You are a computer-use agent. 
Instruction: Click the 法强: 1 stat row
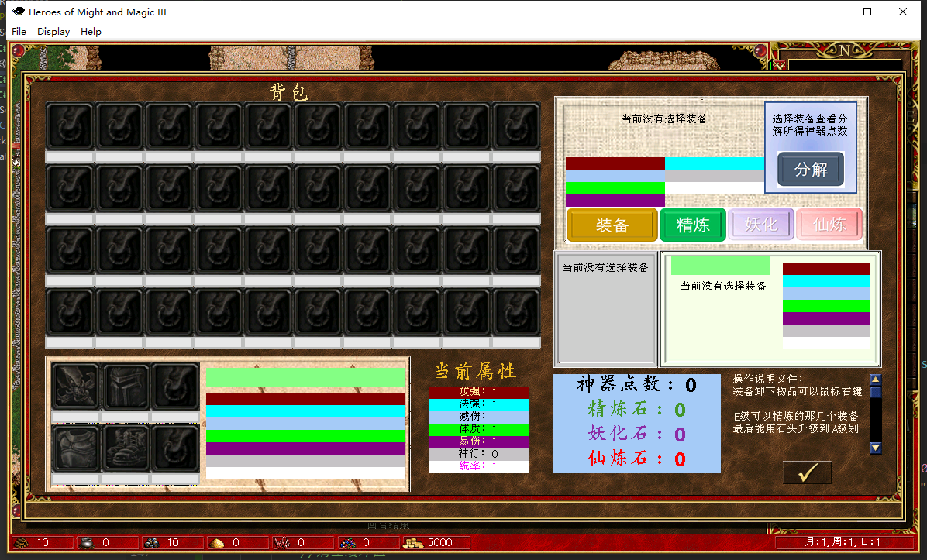pyautogui.click(x=479, y=404)
